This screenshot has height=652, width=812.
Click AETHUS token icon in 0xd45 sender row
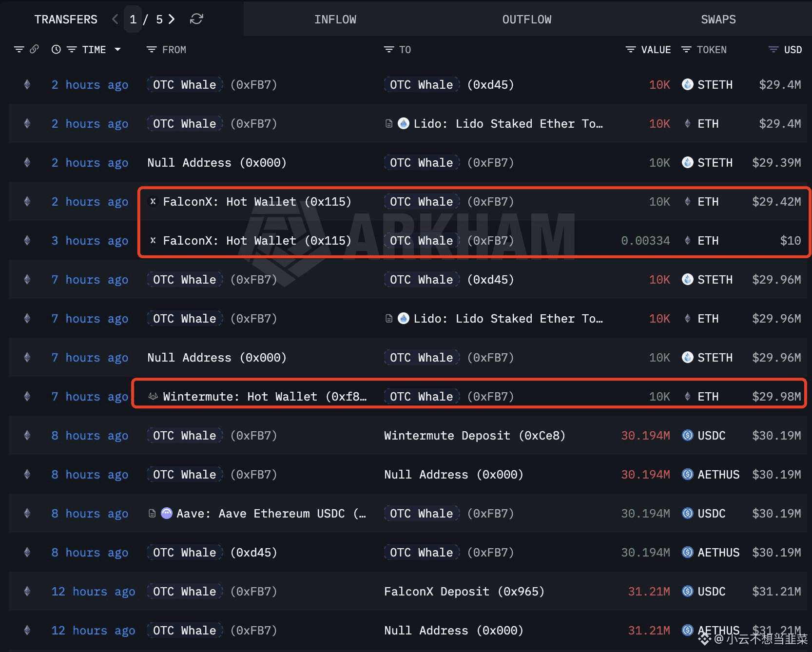688,552
